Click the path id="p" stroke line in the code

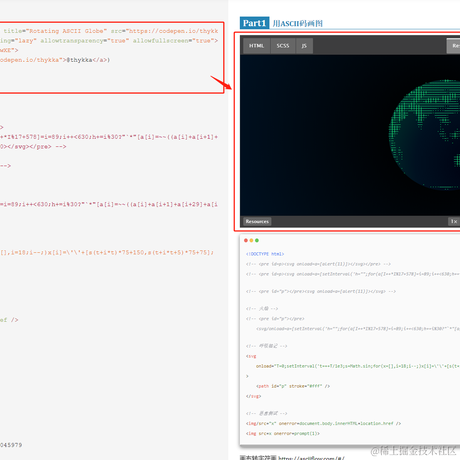pos(293,386)
